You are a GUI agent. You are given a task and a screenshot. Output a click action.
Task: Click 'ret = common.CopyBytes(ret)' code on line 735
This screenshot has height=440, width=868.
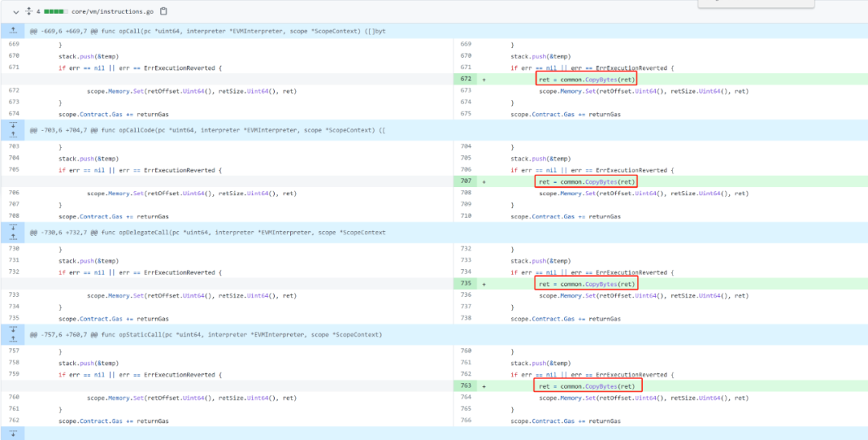point(587,283)
